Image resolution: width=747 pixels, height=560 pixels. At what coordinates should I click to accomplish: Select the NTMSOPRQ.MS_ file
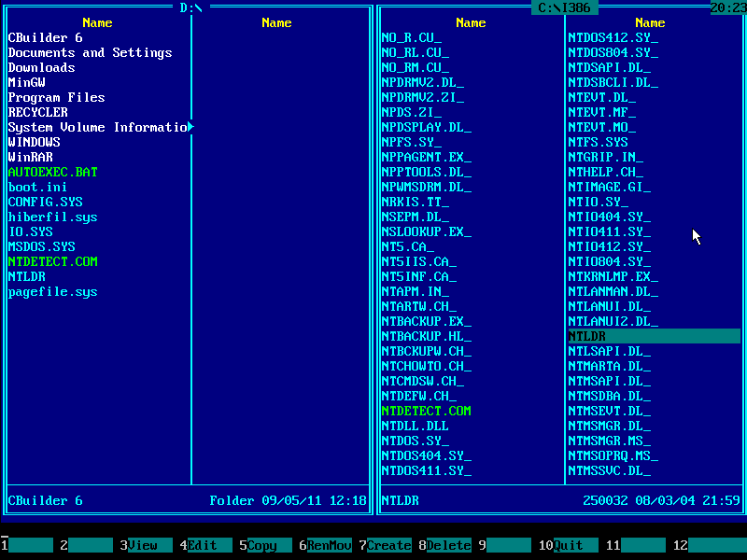tap(613, 455)
